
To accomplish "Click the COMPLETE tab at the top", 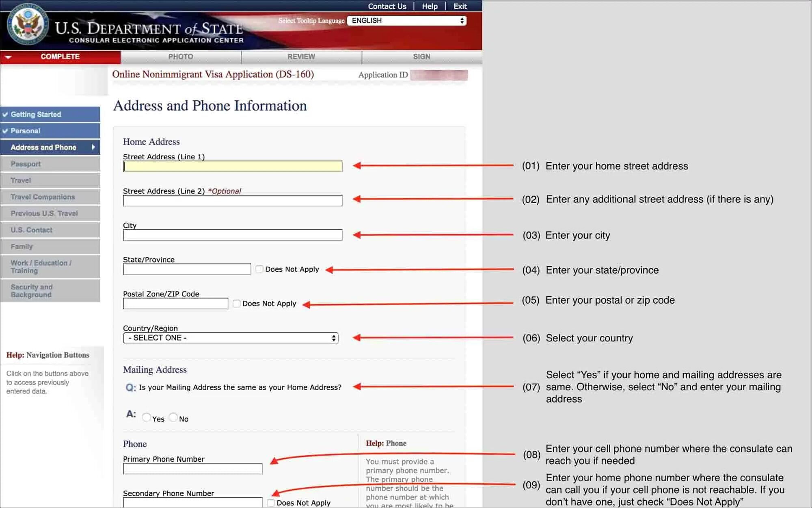I will coord(60,56).
